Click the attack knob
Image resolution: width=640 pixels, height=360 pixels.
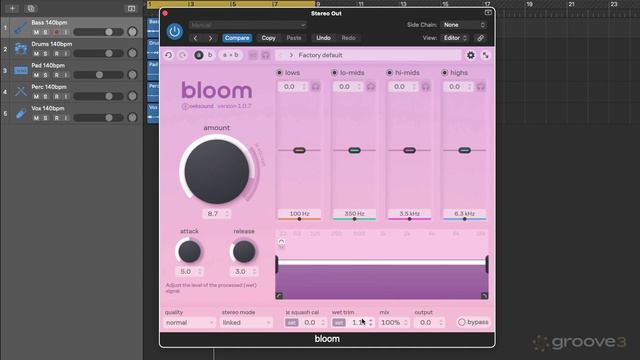[x=189, y=251]
